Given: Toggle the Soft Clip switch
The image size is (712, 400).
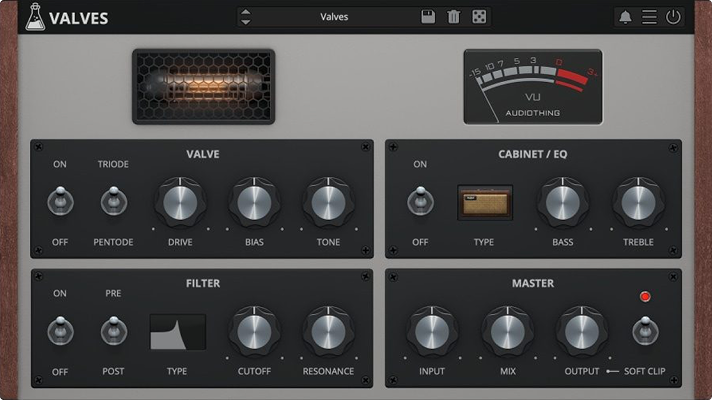Looking at the screenshot, I should [645, 331].
